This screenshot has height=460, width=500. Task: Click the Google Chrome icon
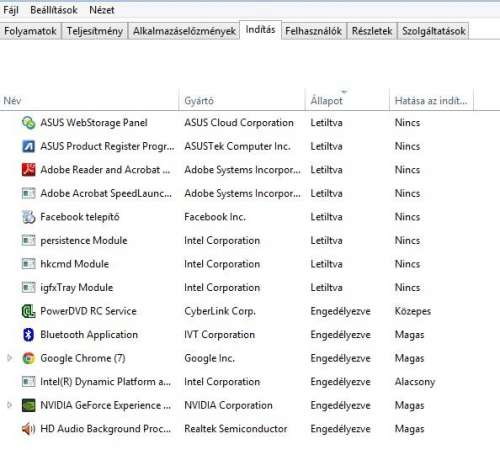[28, 358]
